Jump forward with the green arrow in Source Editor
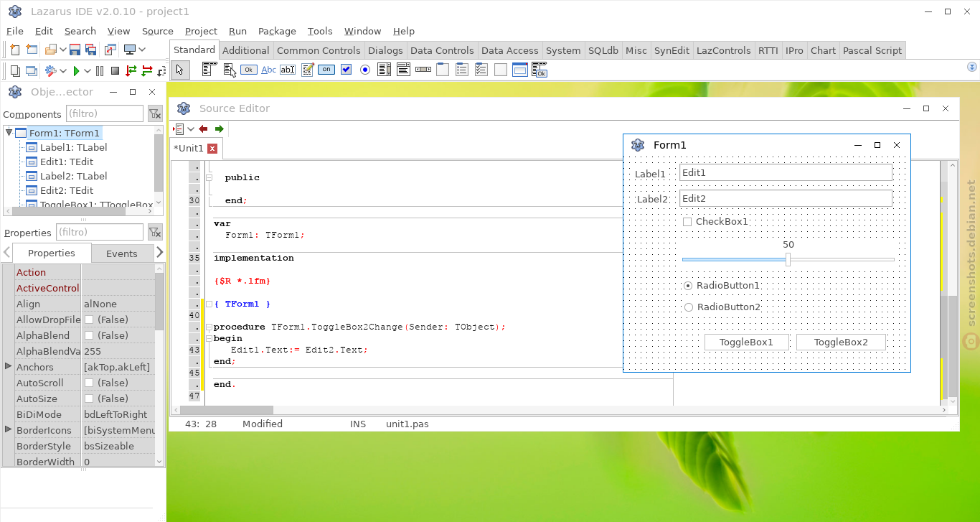This screenshot has height=522, width=980. [220, 129]
